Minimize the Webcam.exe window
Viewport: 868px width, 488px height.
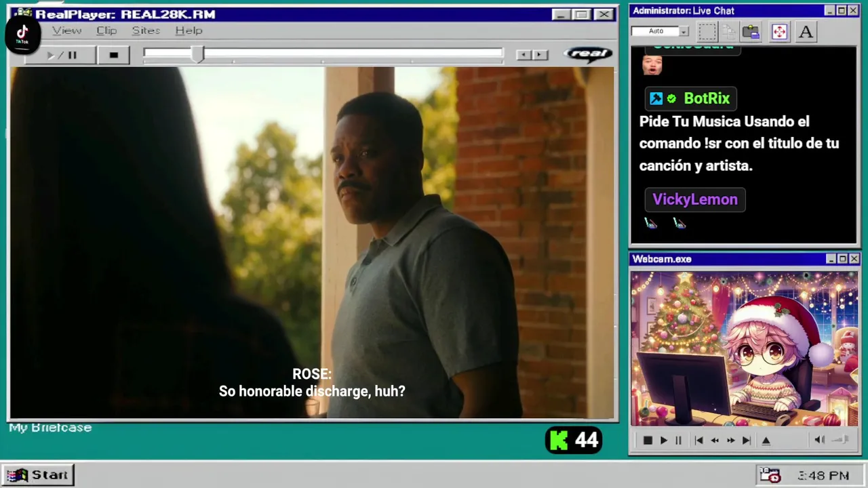click(831, 259)
